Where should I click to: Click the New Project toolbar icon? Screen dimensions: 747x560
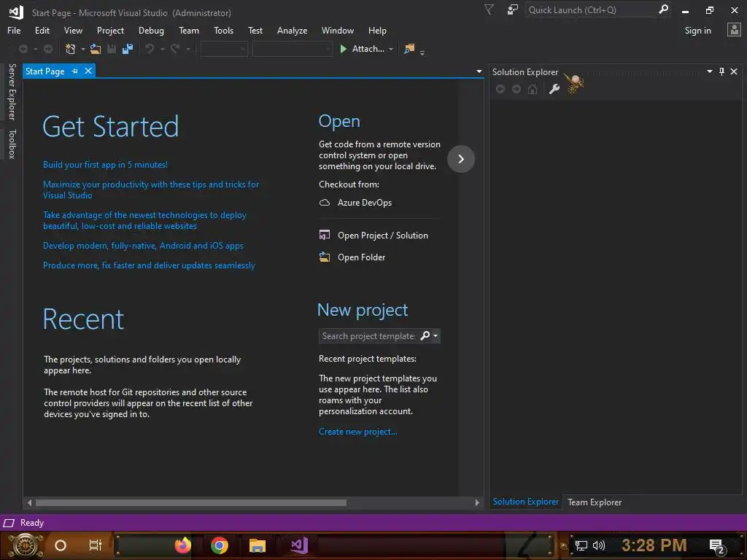(x=71, y=49)
